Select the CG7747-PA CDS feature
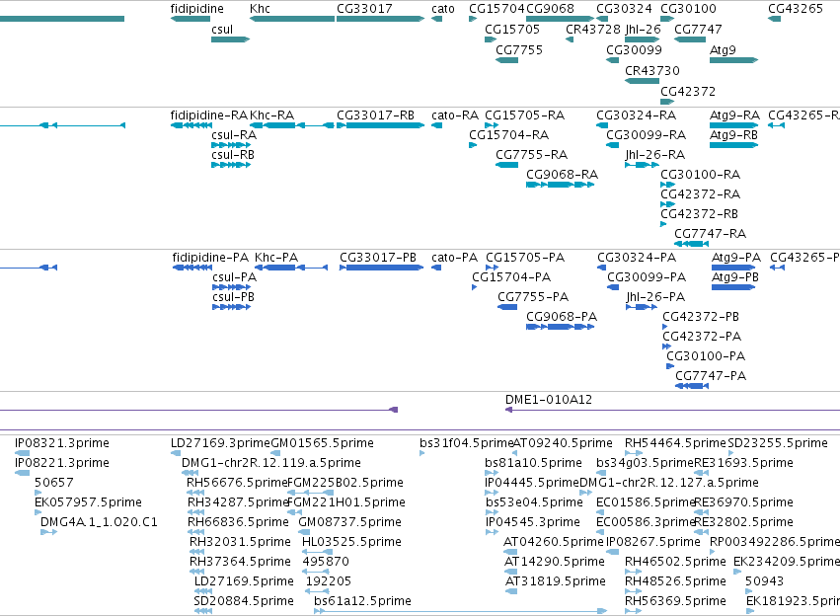This screenshot has width=840, height=616. tap(692, 386)
